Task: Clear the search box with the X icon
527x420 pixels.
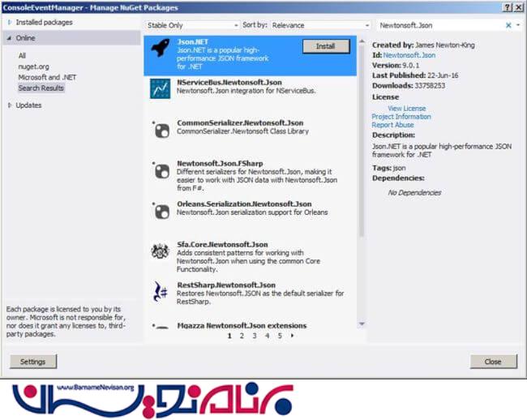Action: 508,25
